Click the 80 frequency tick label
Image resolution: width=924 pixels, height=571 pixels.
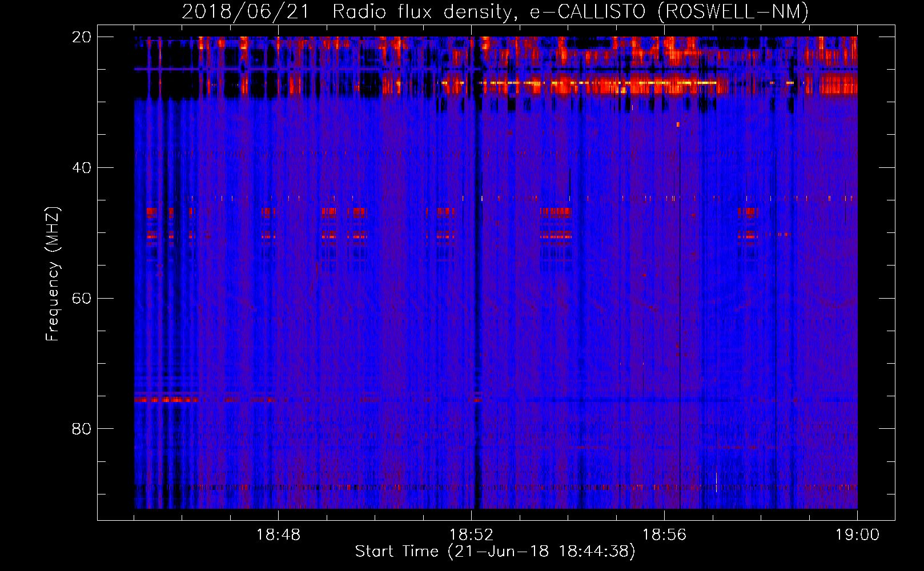click(82, 429)
